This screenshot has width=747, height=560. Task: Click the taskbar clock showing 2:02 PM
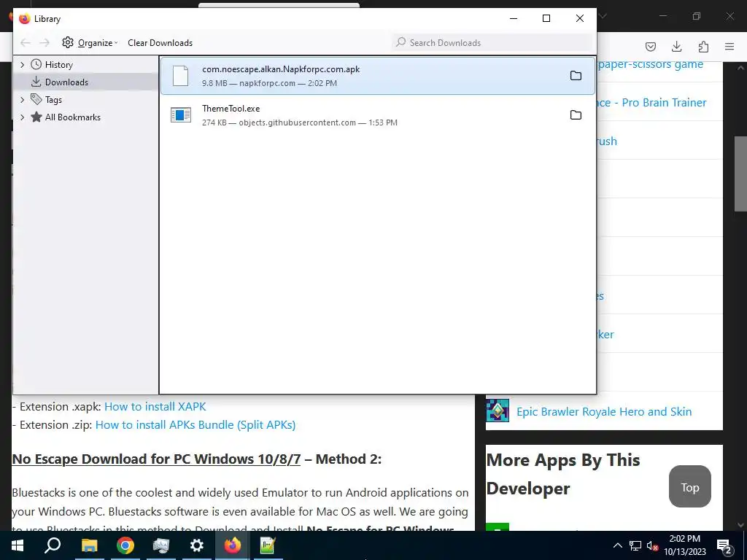point(684,545)
